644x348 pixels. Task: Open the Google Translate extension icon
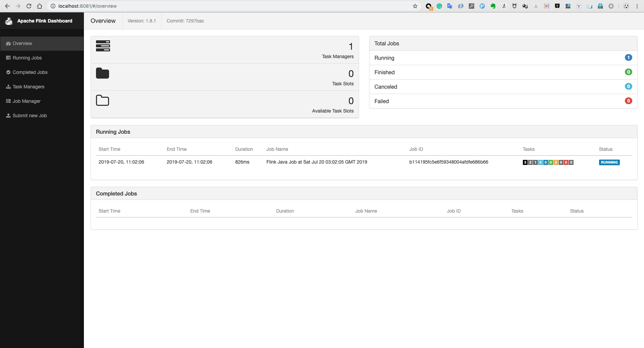(450, 6)
